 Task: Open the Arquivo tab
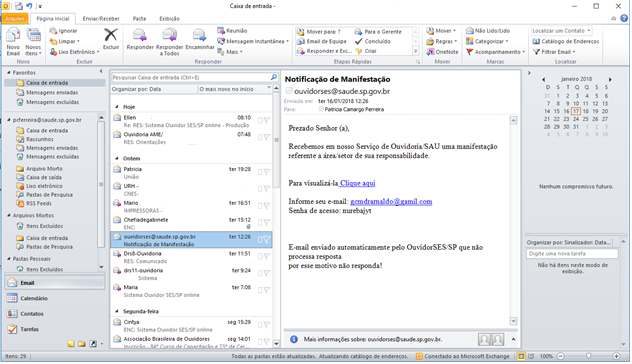coord(15,19)
